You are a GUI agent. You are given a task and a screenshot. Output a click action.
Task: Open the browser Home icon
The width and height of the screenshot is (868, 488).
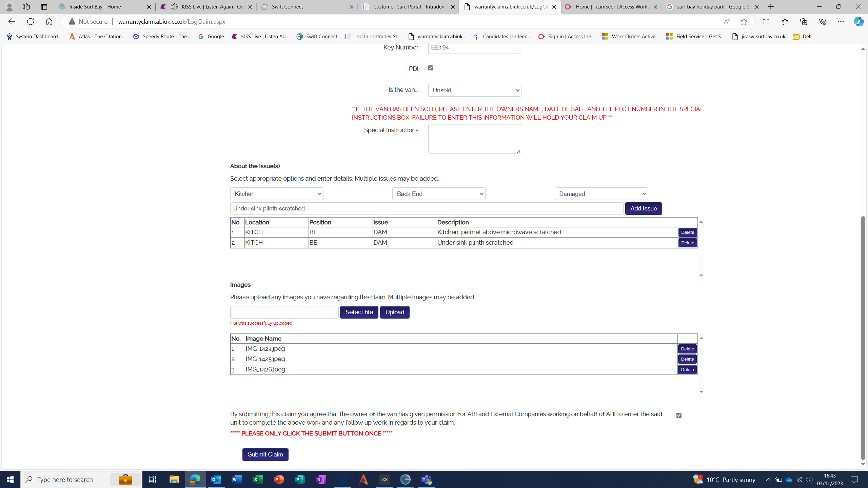49,22
